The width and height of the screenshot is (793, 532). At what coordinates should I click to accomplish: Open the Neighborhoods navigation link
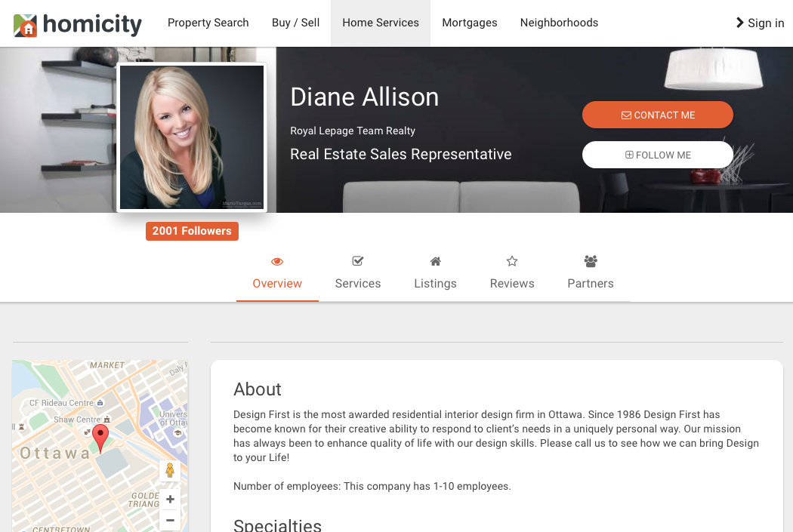(559, 23)
